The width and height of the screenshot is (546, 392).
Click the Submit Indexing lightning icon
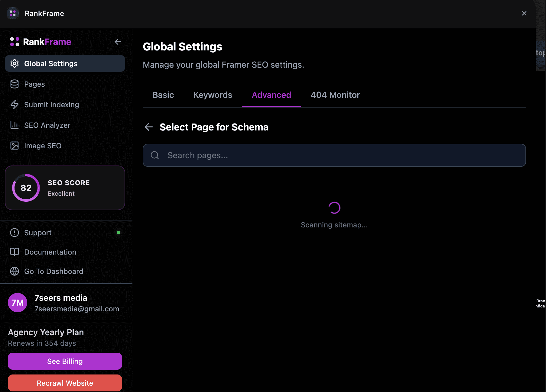[15, 104]
